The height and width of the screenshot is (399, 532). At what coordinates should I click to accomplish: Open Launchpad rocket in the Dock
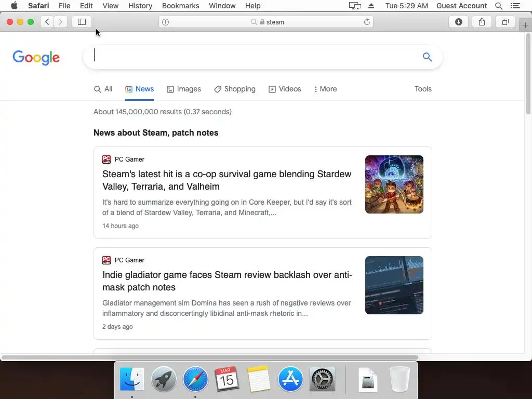pos(164,379)
